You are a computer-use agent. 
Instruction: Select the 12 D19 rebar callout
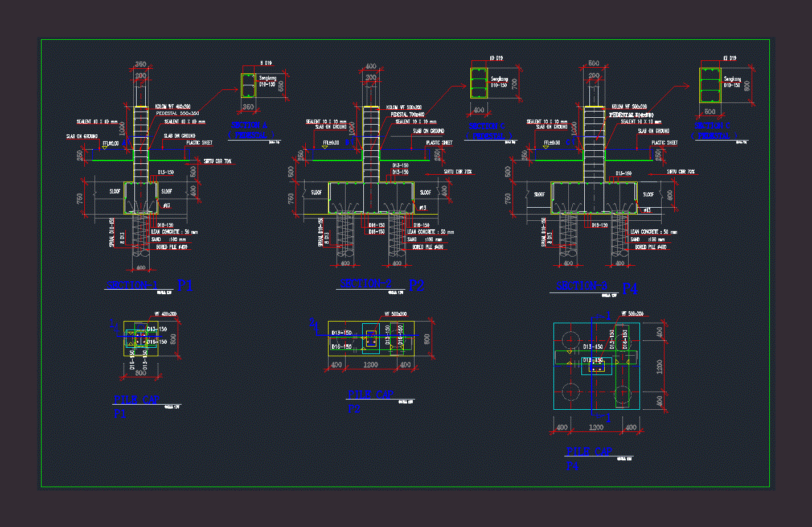point(729,58)
